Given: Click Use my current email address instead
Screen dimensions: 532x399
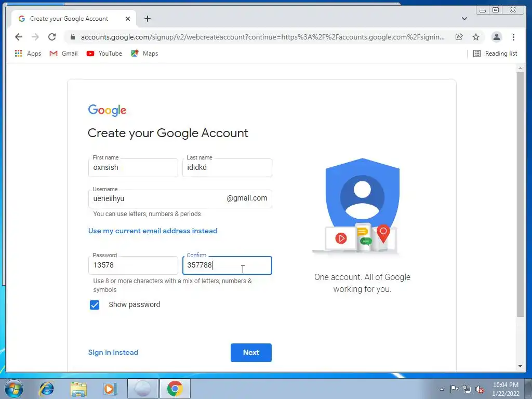Looking at the screenshot, I should click(x=153, y=231).
